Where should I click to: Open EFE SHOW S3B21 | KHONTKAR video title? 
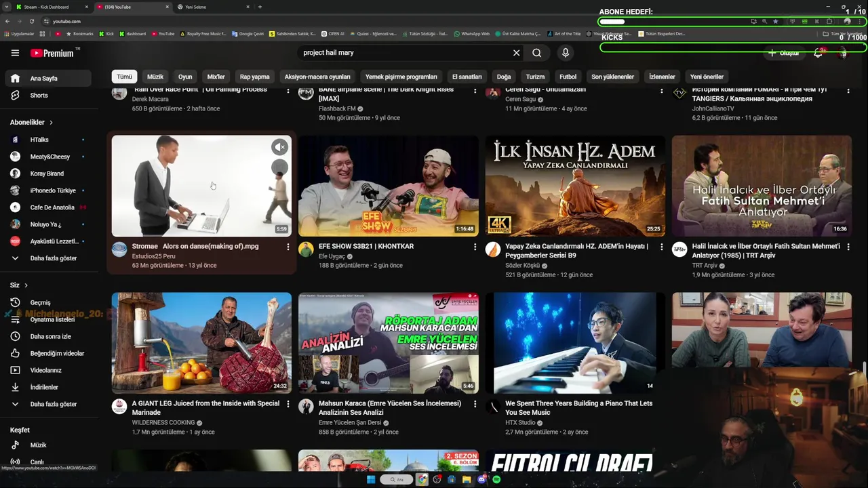coord(366,247)
